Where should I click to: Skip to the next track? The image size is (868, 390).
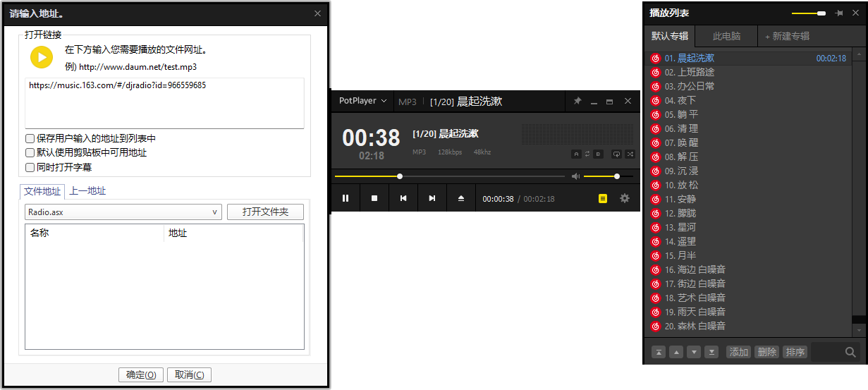[432, 198]
